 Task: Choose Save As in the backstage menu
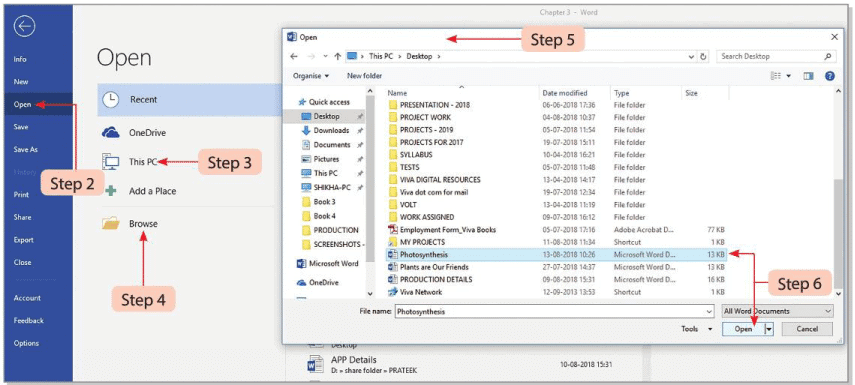click(x=26, y=149)
